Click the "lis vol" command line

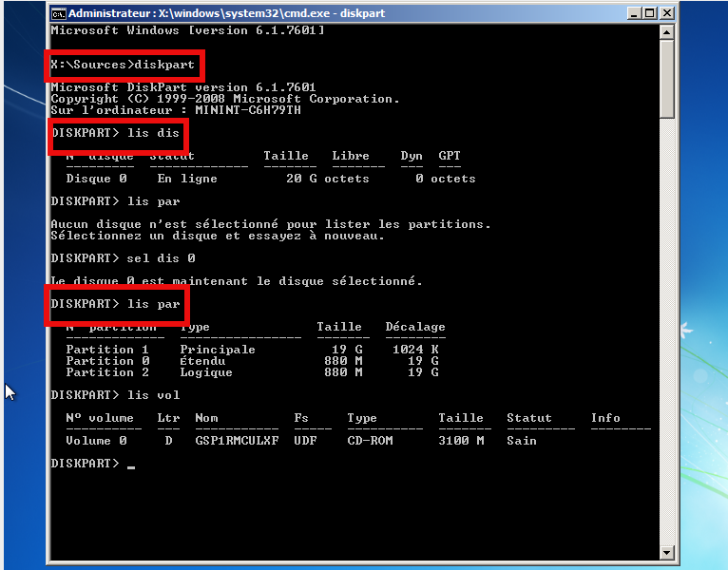[x=115, y=395]
